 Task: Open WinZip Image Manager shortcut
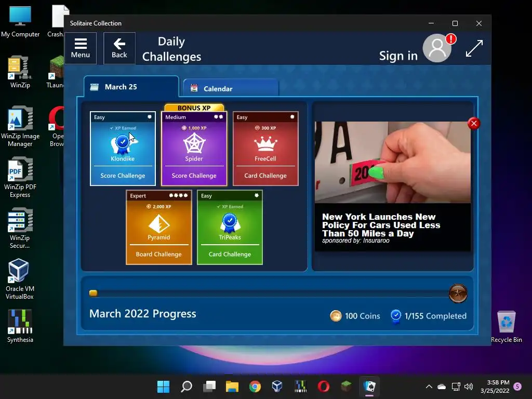[x=20, y=126]
